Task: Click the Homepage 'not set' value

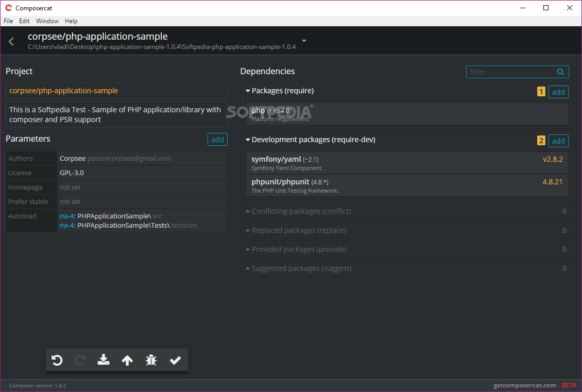Action: (x=70, y=188)
